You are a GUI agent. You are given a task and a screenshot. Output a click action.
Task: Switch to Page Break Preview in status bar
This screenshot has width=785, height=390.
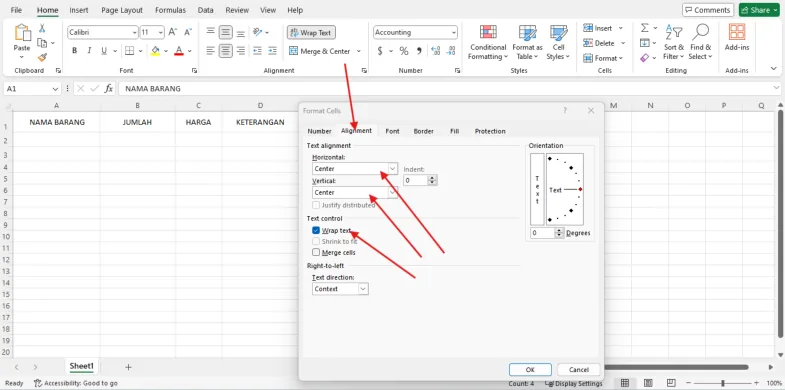pos(671,383)
